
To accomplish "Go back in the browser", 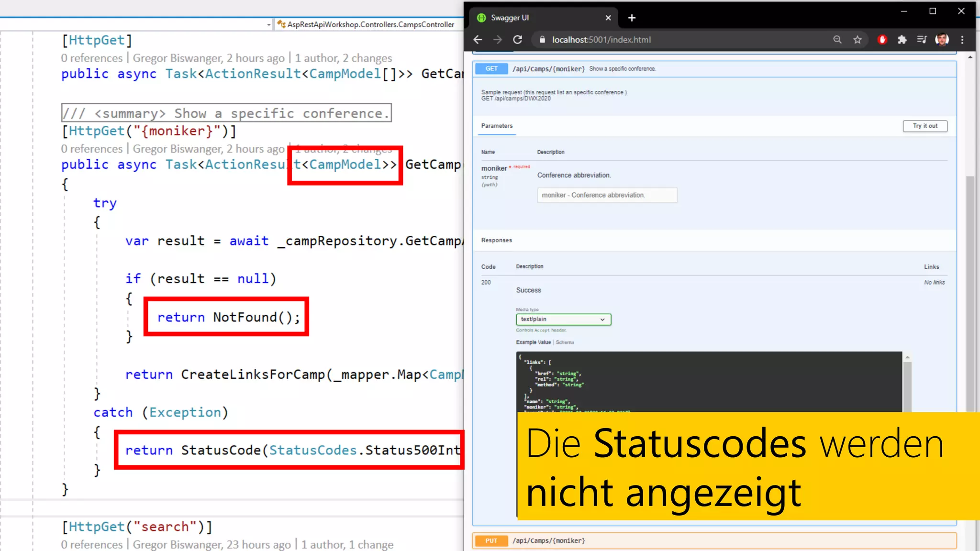I will (478, 40).
